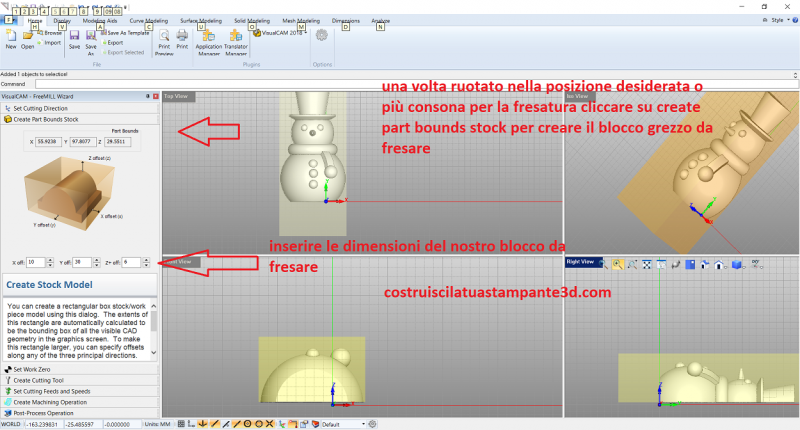This screenshot has height=430, width=800.
Task: Click the Browse button
Action: pos(49,33)
